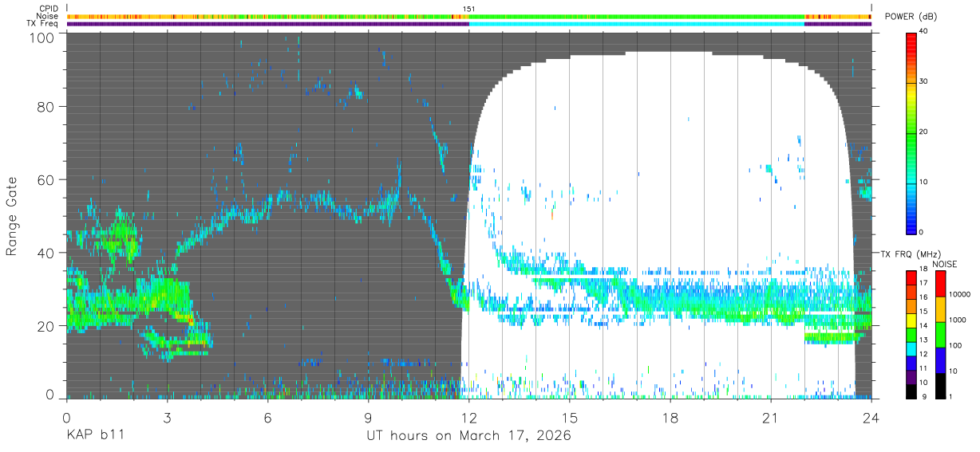This screenshot has width=980, height=452.
Task: Click the cyan segment of the TX Freq strip
Action: point(637,24)
